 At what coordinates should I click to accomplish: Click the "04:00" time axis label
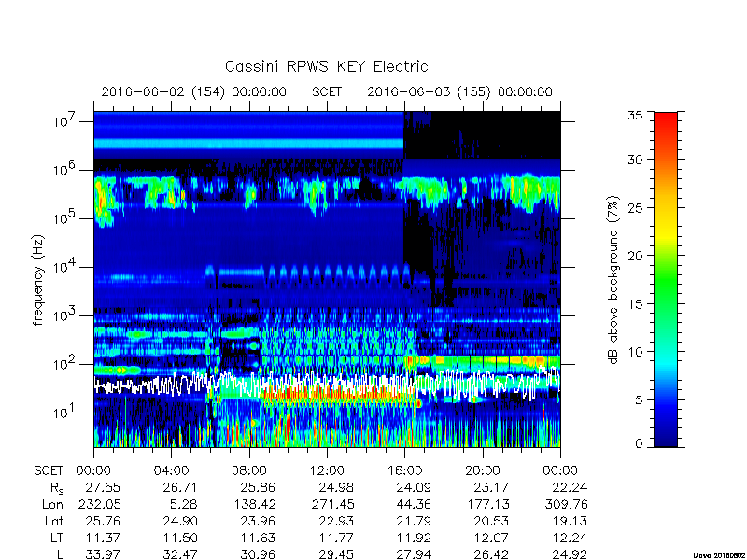coord(171,471)
